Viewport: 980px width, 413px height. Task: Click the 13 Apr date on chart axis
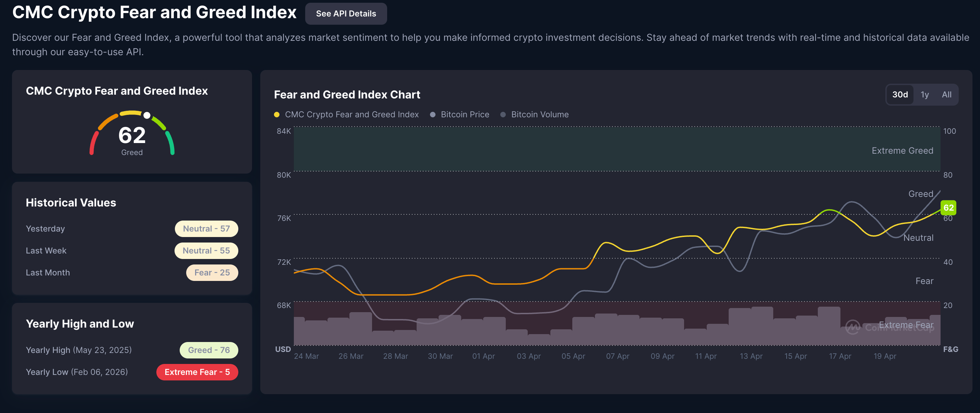click(751, 356)
